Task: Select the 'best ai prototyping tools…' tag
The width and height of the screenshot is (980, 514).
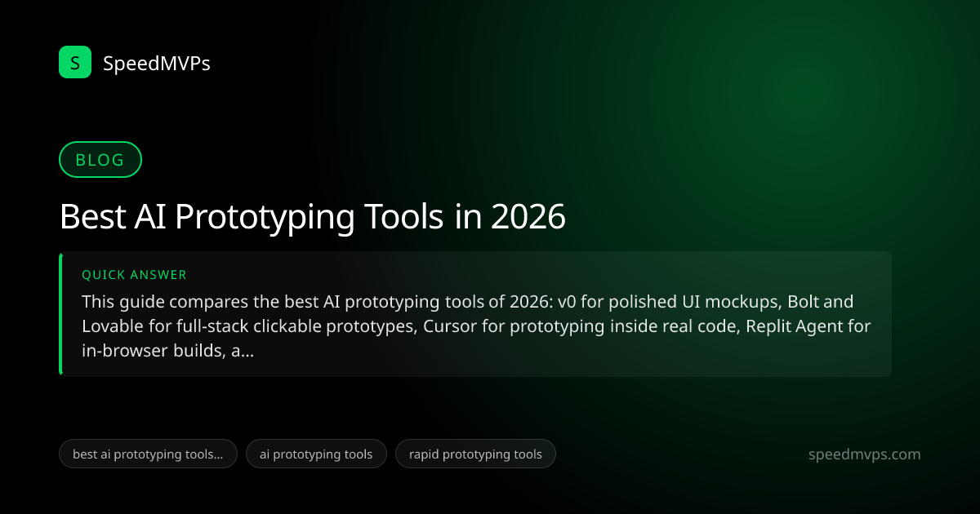Action: coord(148,454)
